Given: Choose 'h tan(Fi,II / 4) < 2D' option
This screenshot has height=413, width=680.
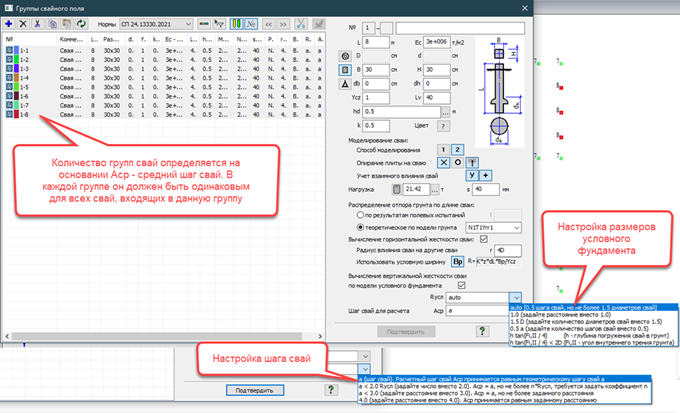Looking at the screenshot, I should coord(593,342).
